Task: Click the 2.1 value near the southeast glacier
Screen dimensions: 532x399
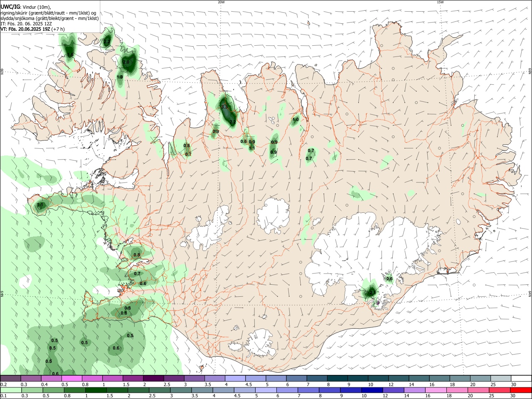Action: click(x=372, y=293)
